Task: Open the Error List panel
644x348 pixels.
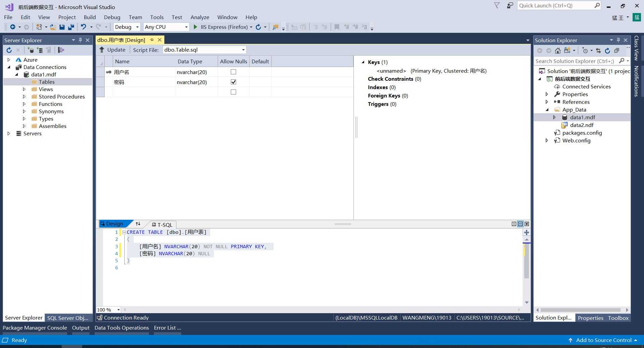Action: click(167, 328)
